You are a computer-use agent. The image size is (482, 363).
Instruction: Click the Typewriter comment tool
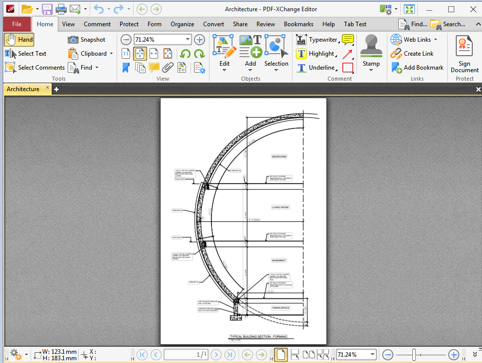[x=318, y=40]
